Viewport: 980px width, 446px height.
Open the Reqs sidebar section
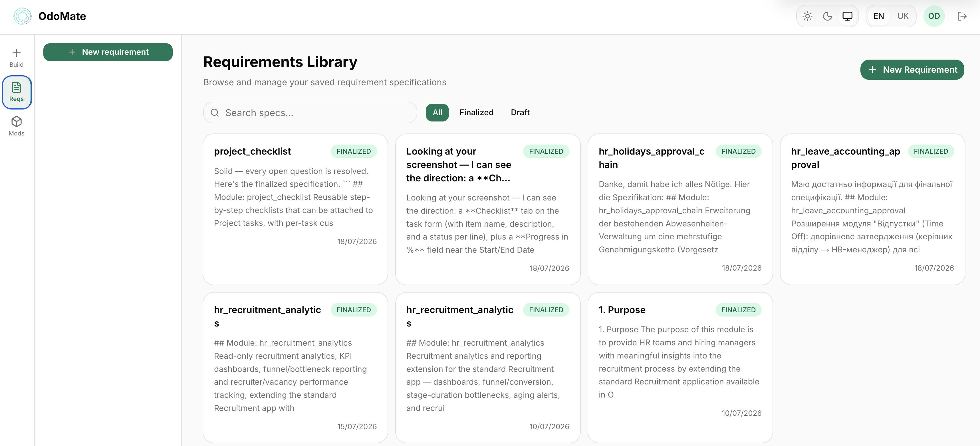[x=16, y=92]
